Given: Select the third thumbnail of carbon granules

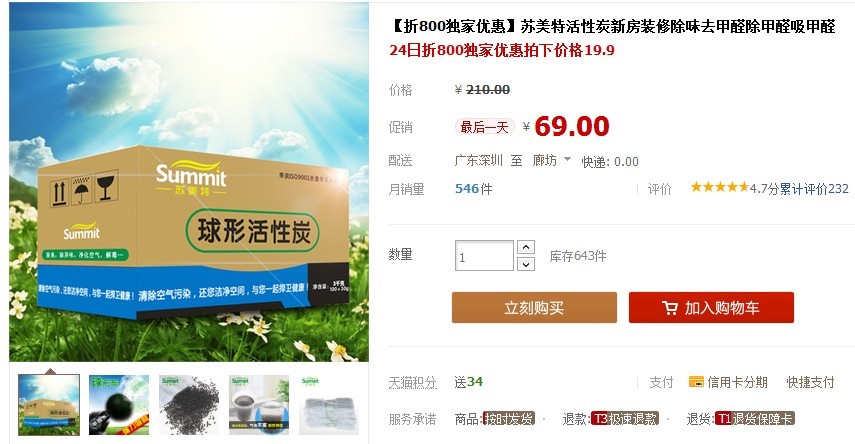Looking at the screenshot, I should 189,405.
